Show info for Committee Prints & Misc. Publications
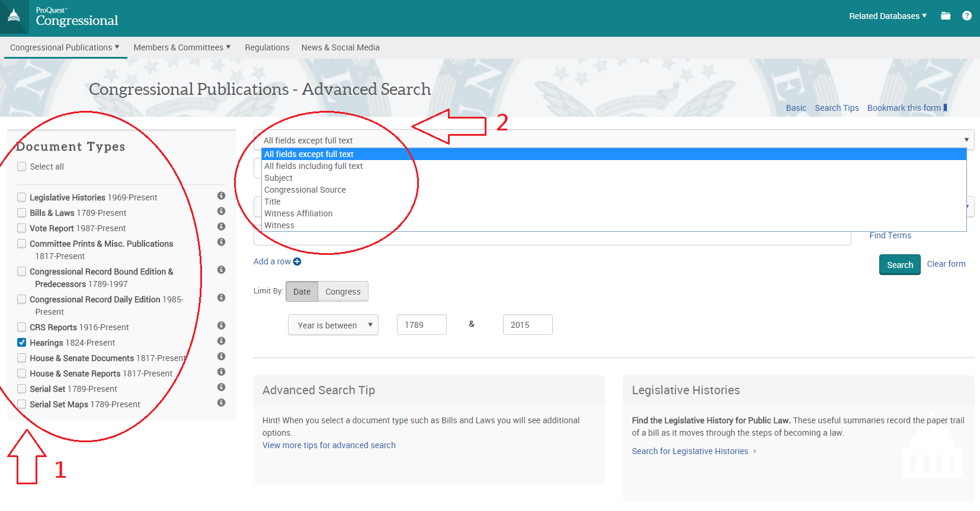 (x=221, y=242)
